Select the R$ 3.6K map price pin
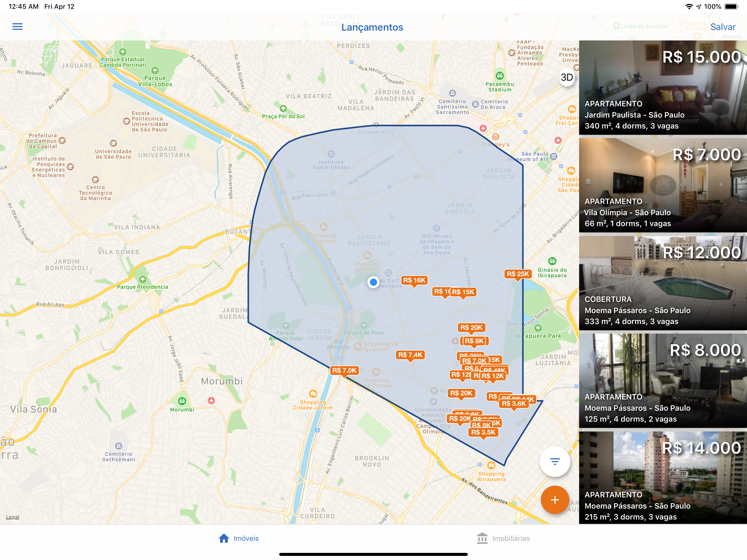Screen dimensions: 747x560 coord(514,404)
